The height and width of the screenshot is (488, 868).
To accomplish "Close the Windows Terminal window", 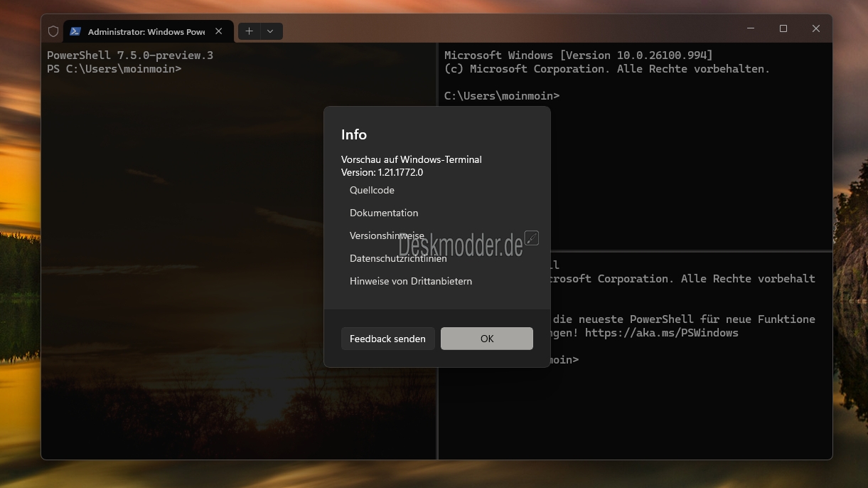I will pos(816,28).
